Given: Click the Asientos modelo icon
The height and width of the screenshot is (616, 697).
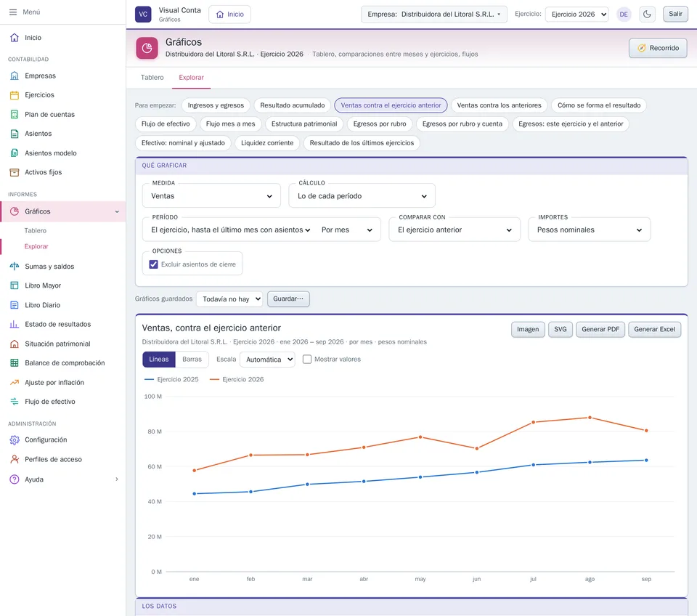Looking at the screenshot, I should coord(15,153).
